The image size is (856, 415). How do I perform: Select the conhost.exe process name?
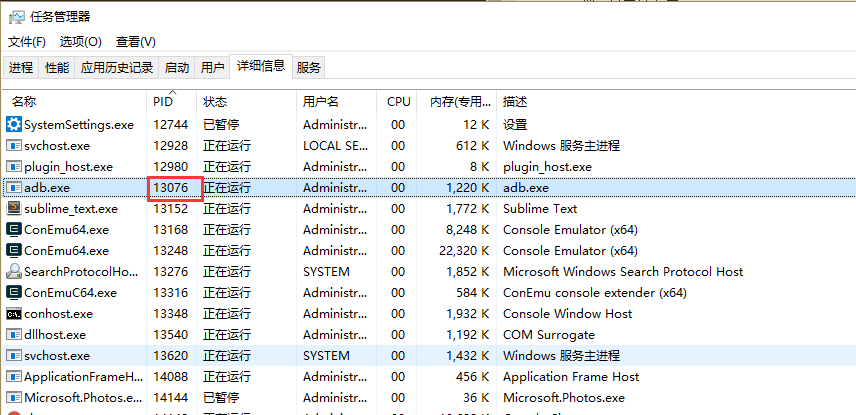click(58, 313)
